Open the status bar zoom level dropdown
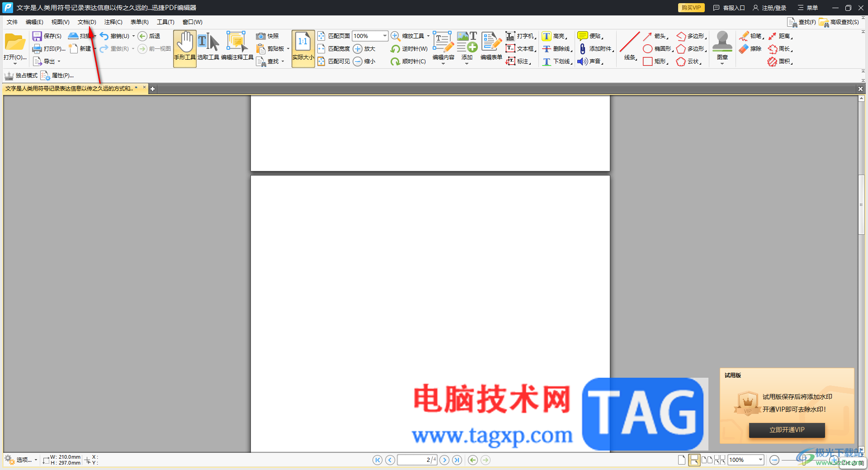Viewport: 868px width, 470px height. 760,460
